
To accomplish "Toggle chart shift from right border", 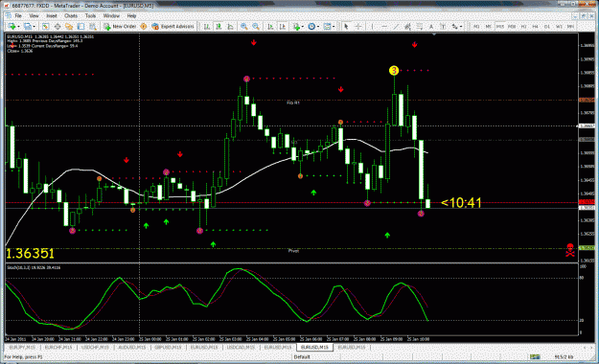I will 283,27.
